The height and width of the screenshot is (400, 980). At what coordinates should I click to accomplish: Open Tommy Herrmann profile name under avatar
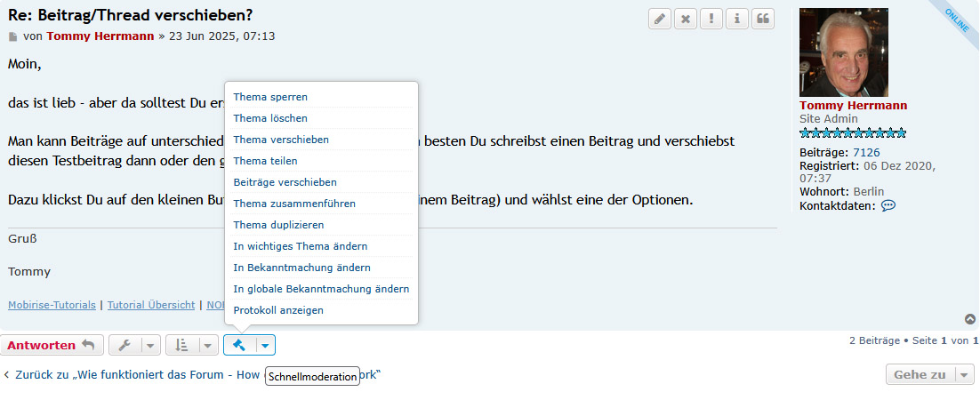tap(853, 106)
